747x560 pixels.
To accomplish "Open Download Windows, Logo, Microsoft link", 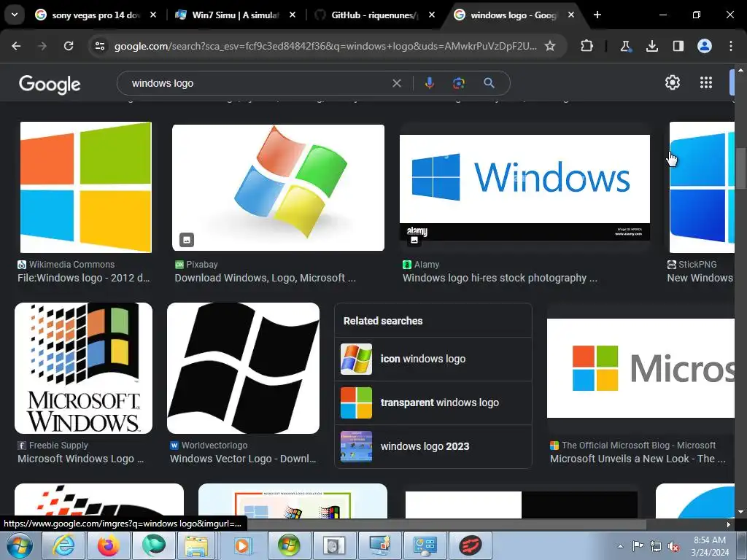I will 265,278.
